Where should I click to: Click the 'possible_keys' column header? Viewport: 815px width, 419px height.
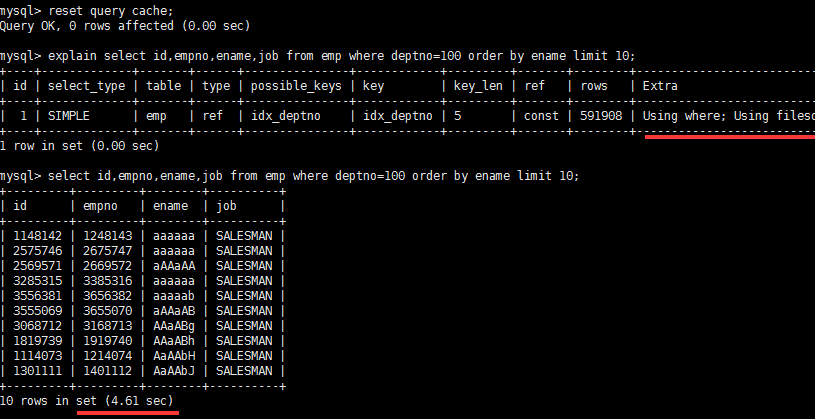(x=296, y=86)
